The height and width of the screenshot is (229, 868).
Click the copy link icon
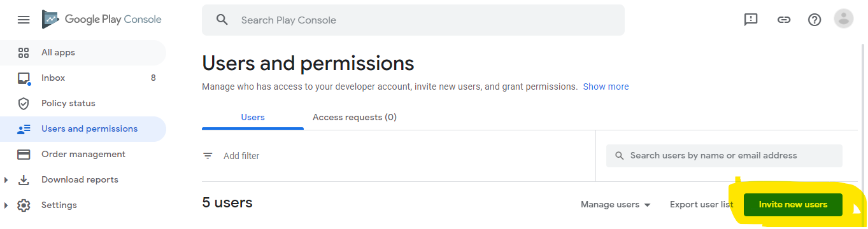[784, 20]
